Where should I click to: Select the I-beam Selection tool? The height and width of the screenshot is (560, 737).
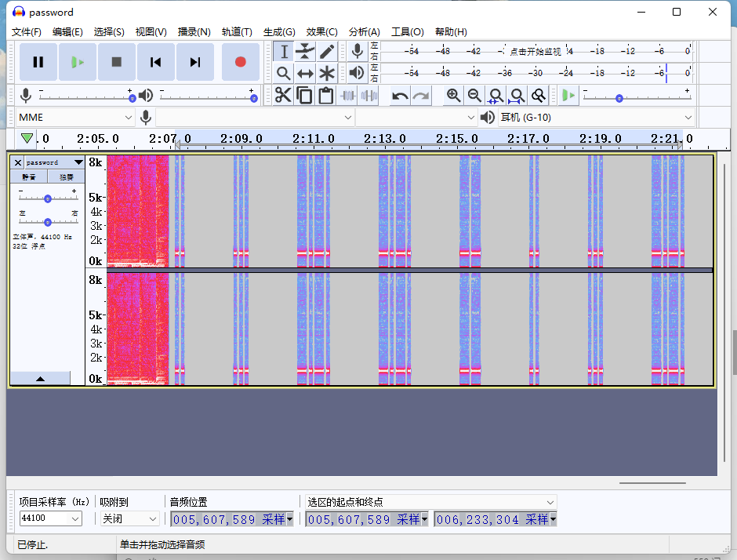click(x=283, y=51)
